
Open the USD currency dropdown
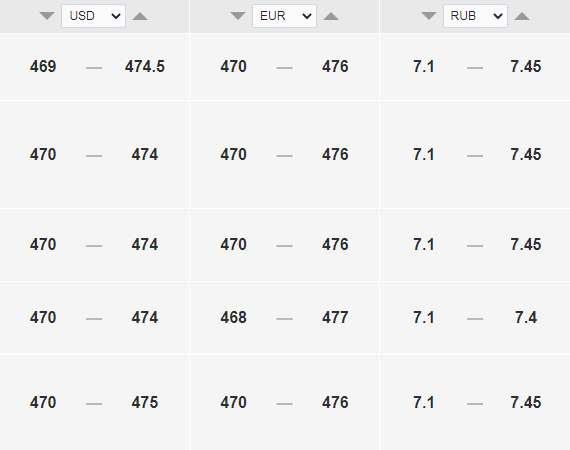(x=93, y=16)
